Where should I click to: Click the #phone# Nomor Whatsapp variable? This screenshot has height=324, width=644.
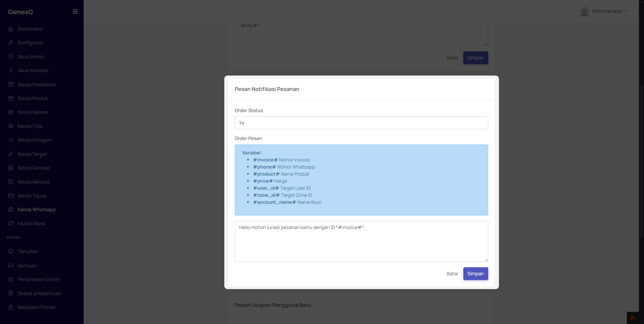[x=284, y=167]
